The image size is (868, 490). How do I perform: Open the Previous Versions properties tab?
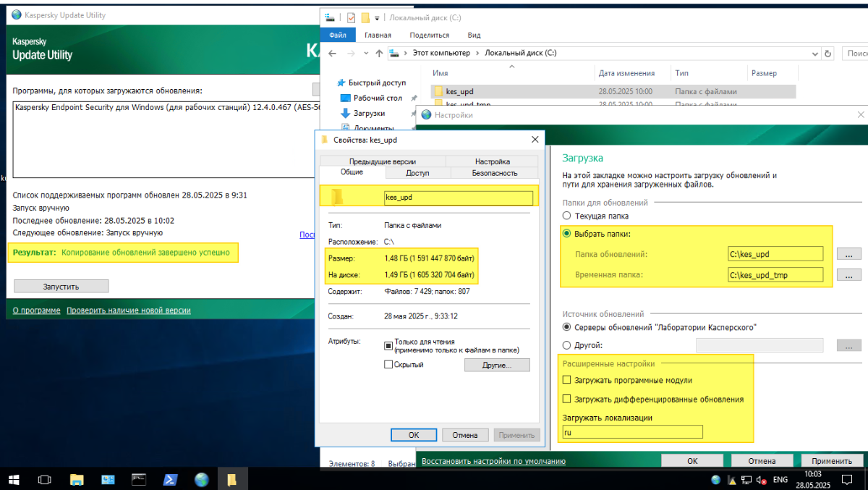[x=382, y=161]
